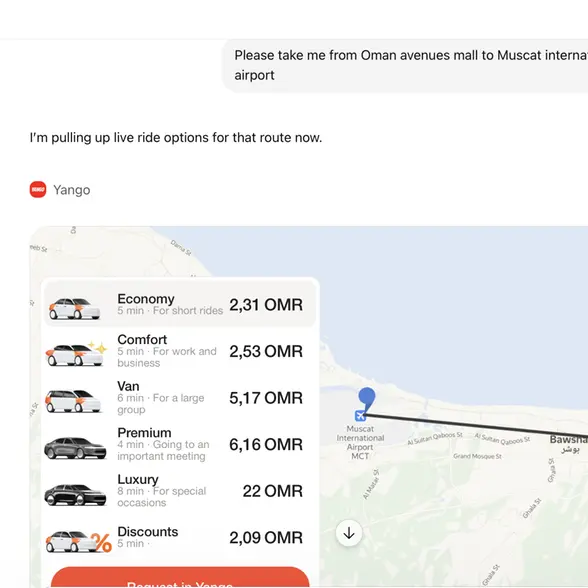The image size is (588, 588).
Task: Select the Luxury ride option
Action: pyautogui.click(x=180, y=490)
